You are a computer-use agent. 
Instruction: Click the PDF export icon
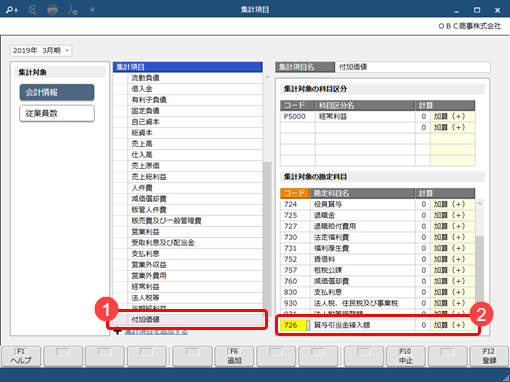[72, 10]
